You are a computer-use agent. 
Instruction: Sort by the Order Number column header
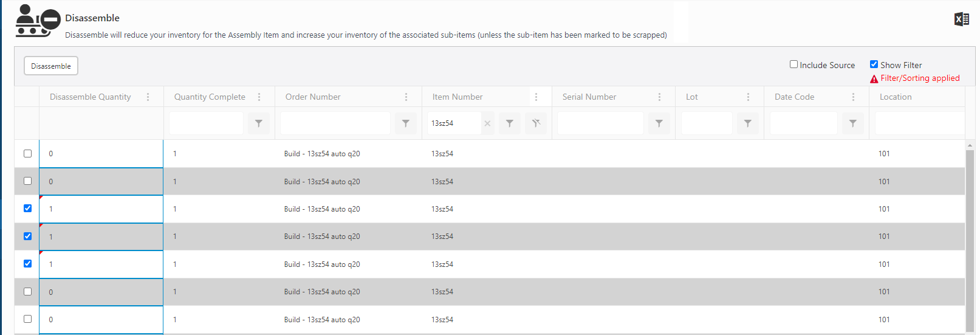coord(313,97)
